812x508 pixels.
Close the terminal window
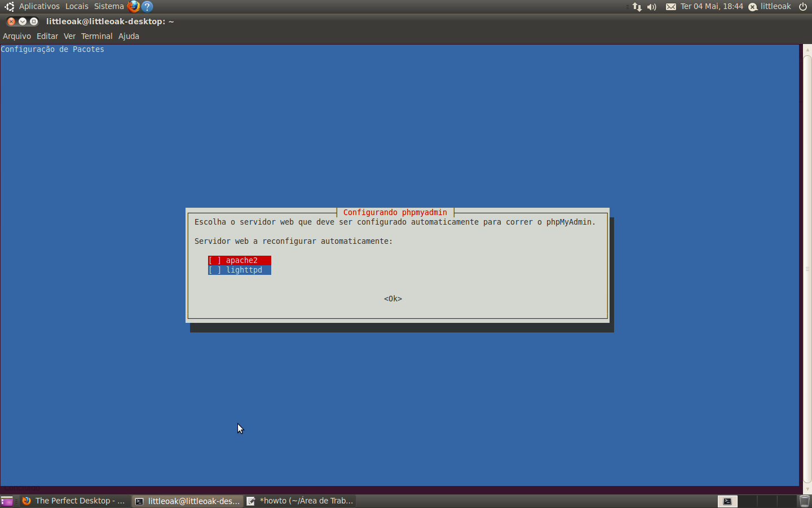(x=11, y=21)
